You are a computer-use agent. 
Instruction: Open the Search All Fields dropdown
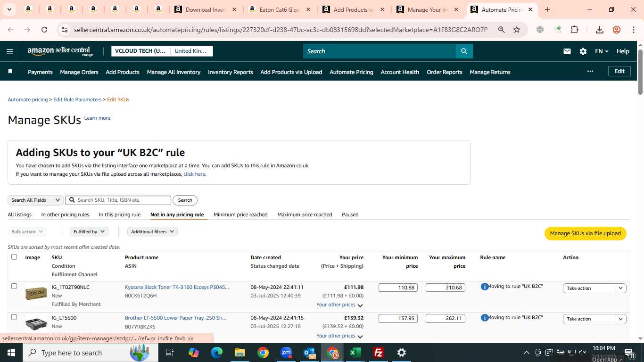[x=35, y=200]
